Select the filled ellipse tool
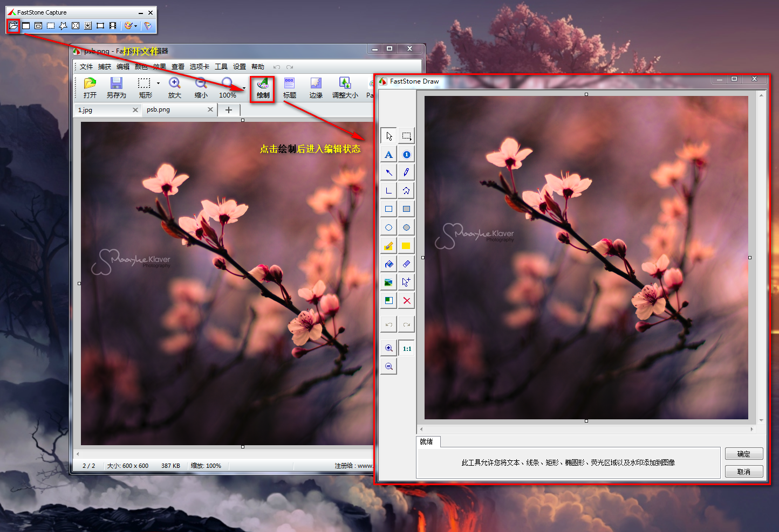Viewport: 779px width, 532px height. pos(406,227)
